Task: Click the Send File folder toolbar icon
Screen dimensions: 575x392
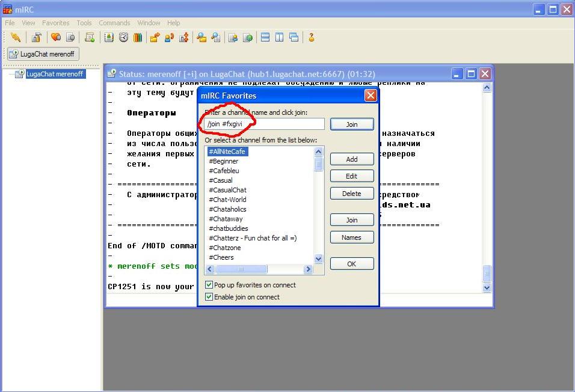Action: (155, 37)
